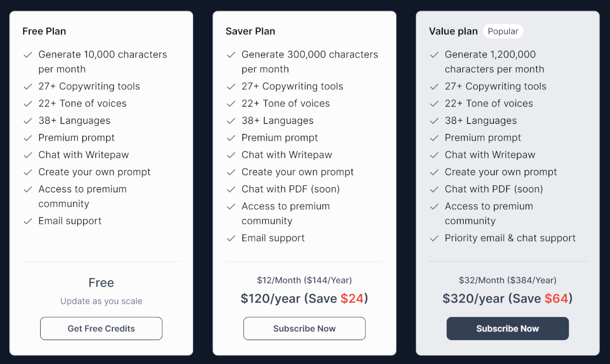Click checkmark beside Generate 10,000 characters
The image size is (610, 364).
[28, 55]
